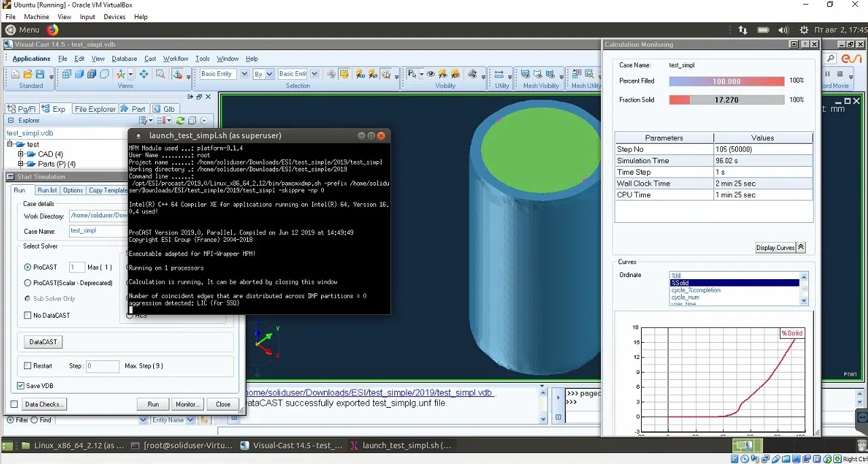This screenshot has height=464, width=868.
Task: Click the Close button in Start Simulation
Action: point(223,404)
